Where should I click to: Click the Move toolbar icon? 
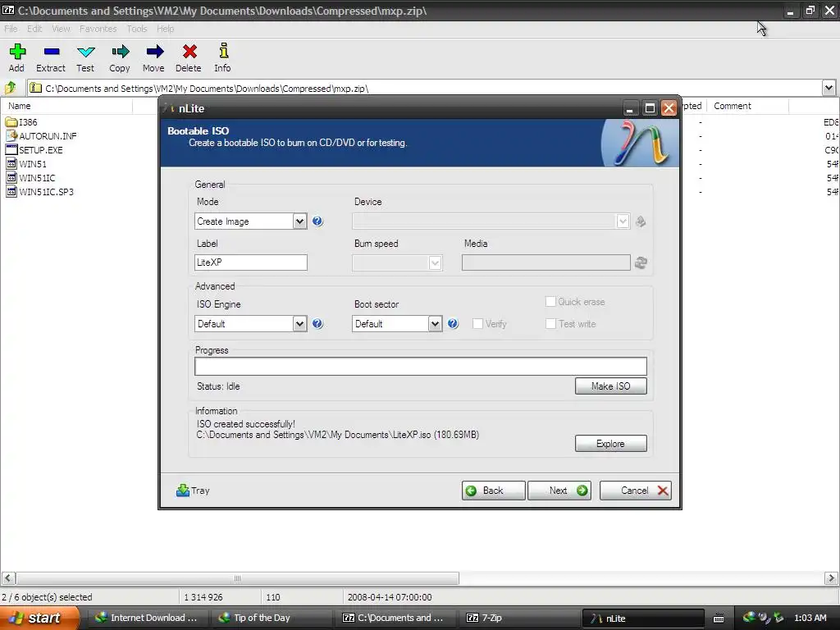(x=153, y=57)
